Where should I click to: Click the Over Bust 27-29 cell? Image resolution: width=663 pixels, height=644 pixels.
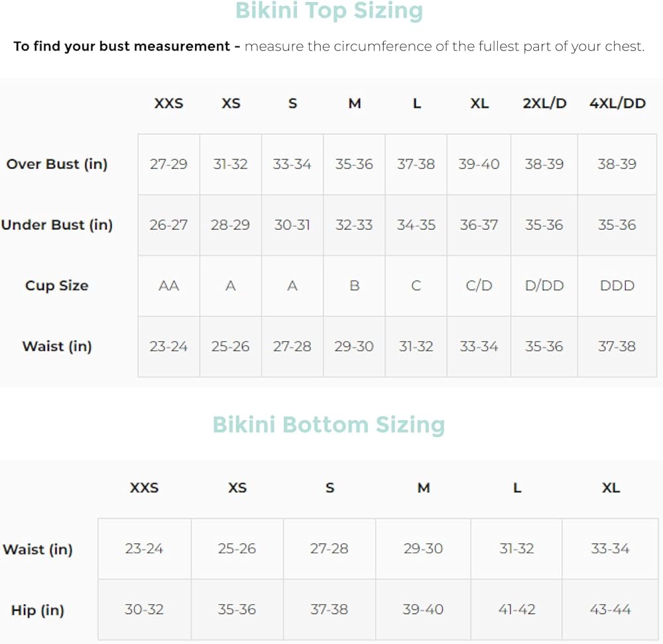tap(168, 164)
